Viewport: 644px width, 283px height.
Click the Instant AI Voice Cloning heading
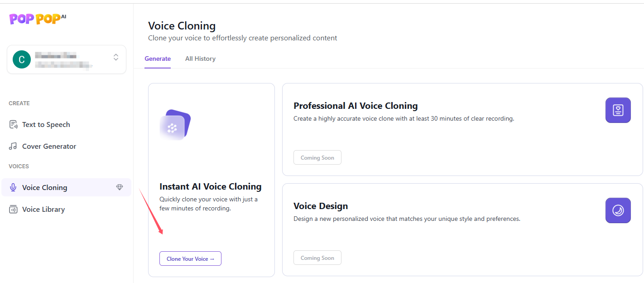point(211,187)
